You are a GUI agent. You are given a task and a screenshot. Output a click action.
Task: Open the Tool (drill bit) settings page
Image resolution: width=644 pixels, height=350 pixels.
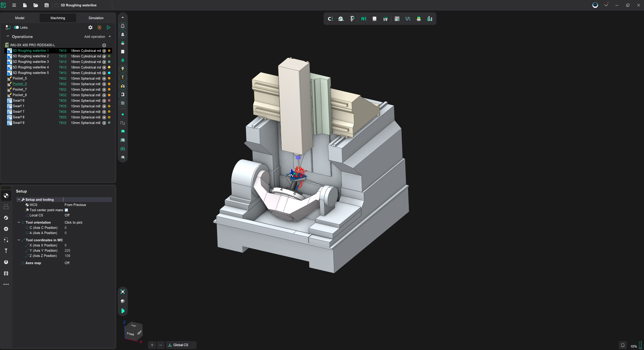pyautogui.click(x=6, y=251)
